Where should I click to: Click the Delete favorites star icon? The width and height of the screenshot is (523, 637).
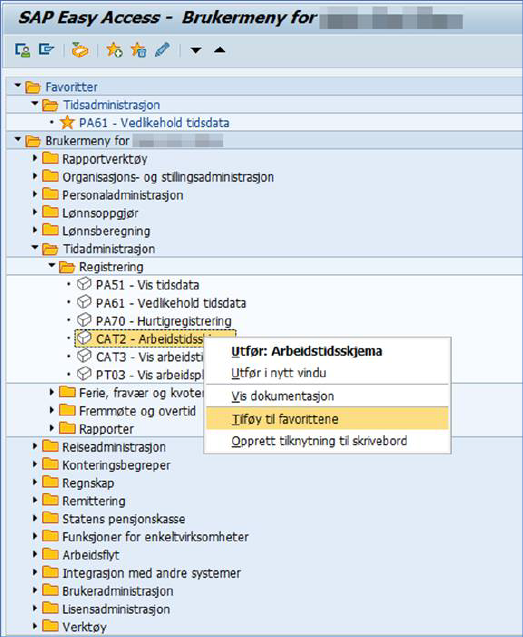[139, 50]
